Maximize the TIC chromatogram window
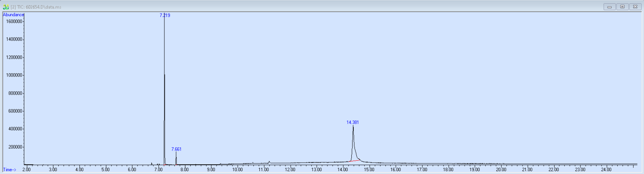The width and height of the screenshot is (644, 174). pos(622,6)
